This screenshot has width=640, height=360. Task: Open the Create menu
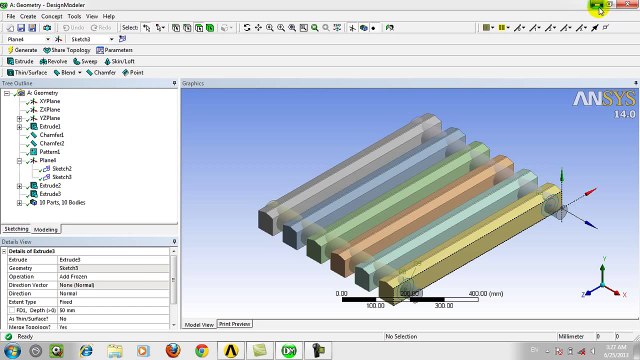pyautogui.click(x=28, y=16)
